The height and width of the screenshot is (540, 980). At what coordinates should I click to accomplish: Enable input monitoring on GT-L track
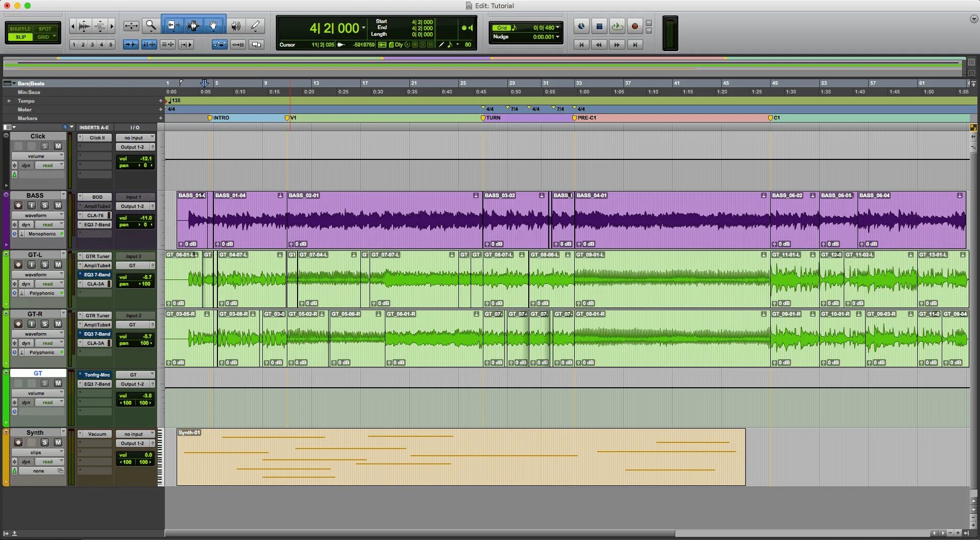point(32,264)
